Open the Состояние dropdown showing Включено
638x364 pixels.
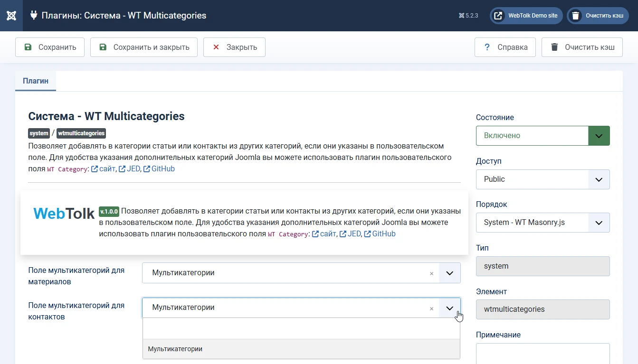click(543, 136)
